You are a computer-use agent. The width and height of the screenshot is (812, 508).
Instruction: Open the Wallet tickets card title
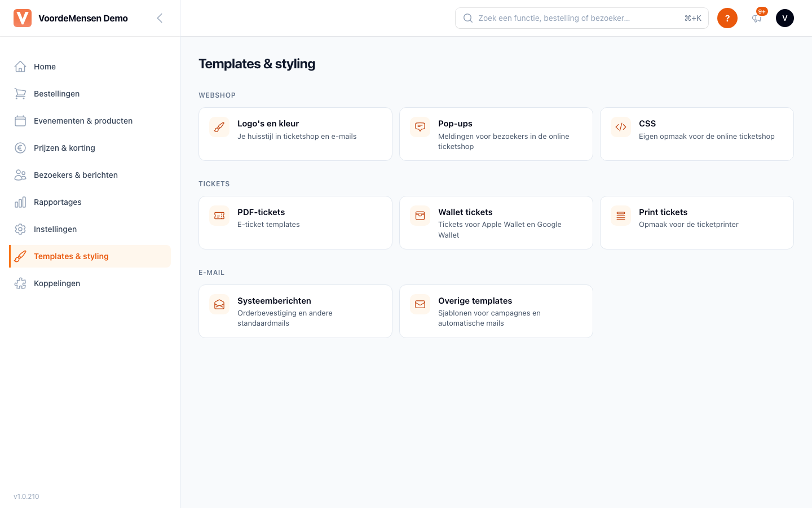tap(466, 212)
